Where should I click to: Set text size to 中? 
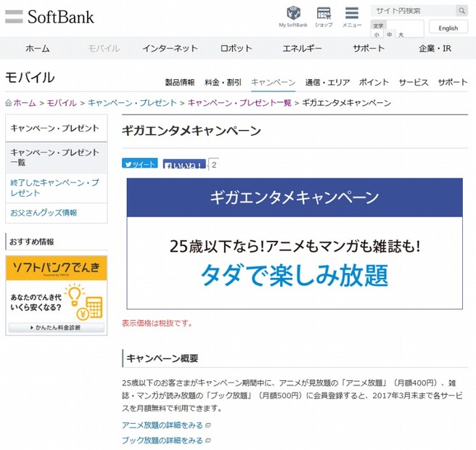(x=389, y=35)
